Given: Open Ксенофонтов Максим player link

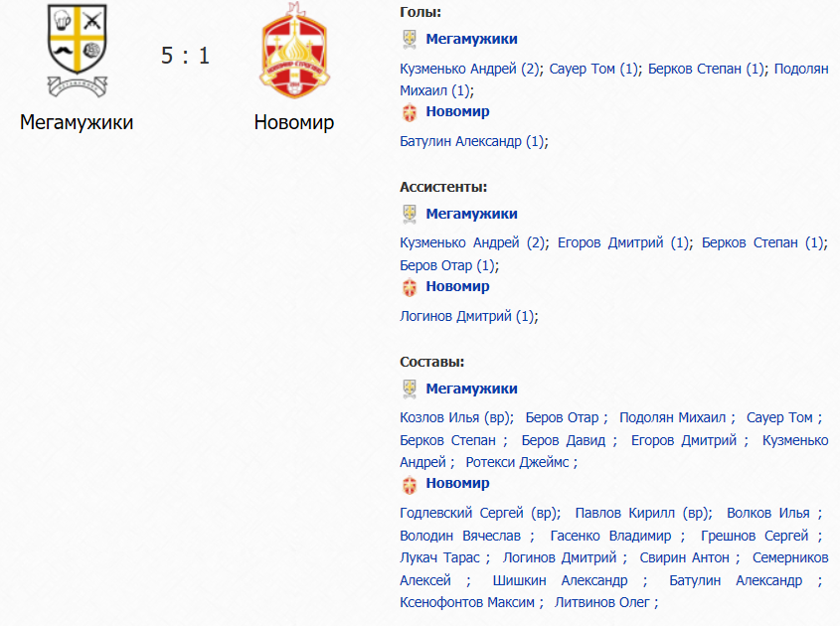Looking at the screenshot, I should click(x=467, y=602).
